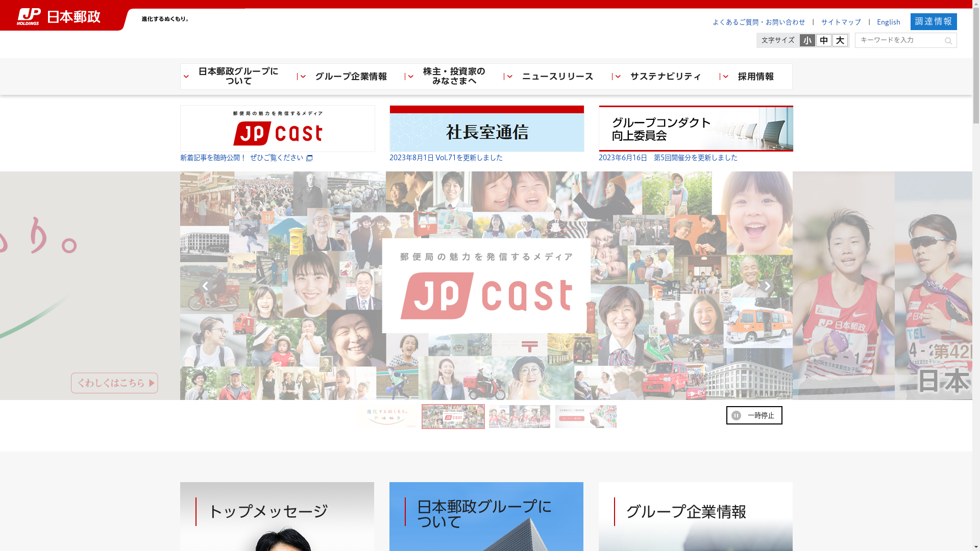Click the 調達情報 button

[933, 21]
